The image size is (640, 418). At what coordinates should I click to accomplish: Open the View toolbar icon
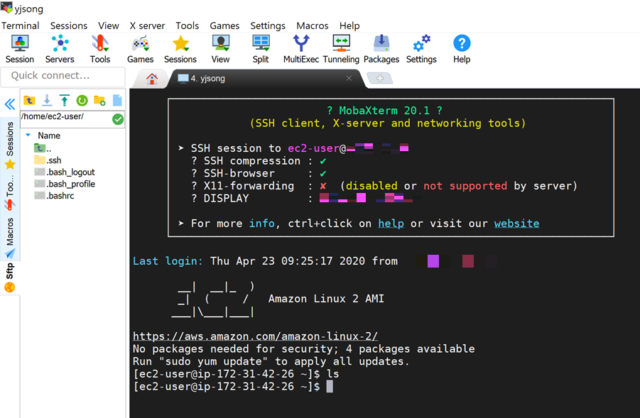click(220, 49)
